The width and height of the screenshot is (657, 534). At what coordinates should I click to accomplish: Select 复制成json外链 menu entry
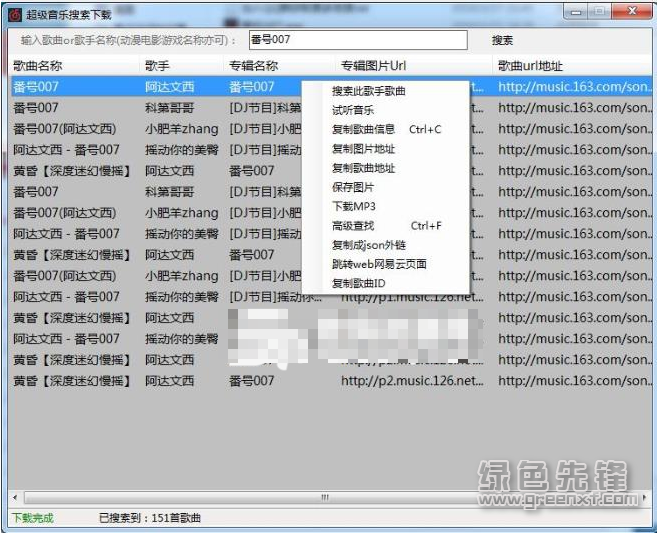click(369, 245)
